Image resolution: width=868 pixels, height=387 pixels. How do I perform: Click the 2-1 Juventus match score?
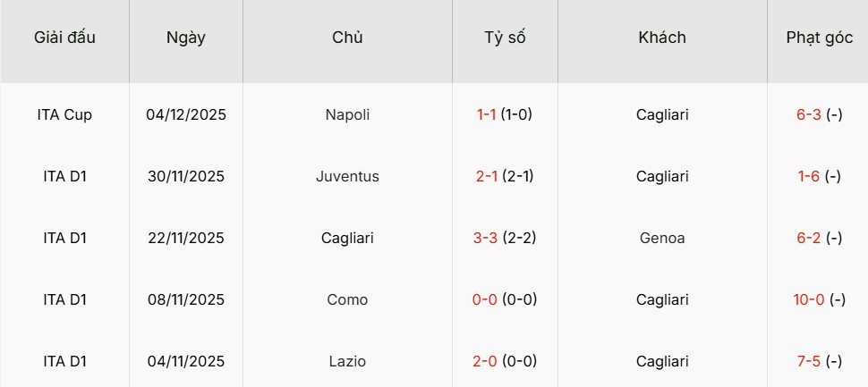[x=487, y=176]
